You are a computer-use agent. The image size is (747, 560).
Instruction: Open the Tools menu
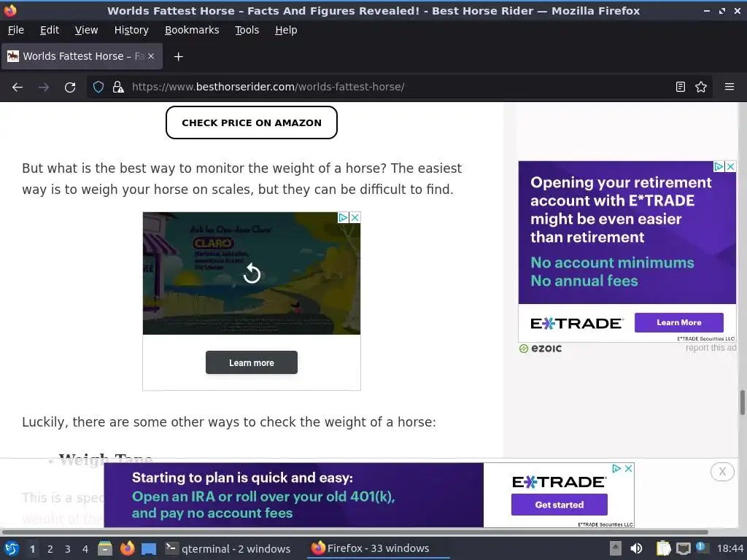247,30
